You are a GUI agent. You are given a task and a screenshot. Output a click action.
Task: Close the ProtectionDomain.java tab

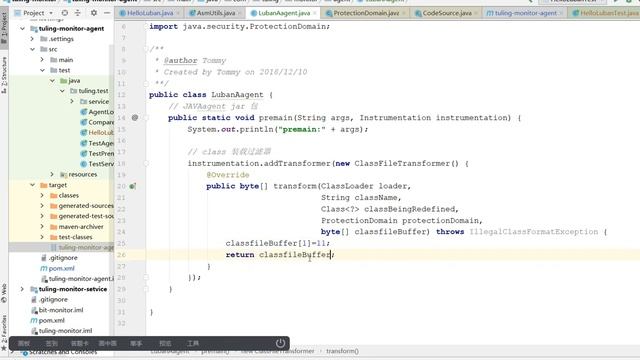pos(404,13)
